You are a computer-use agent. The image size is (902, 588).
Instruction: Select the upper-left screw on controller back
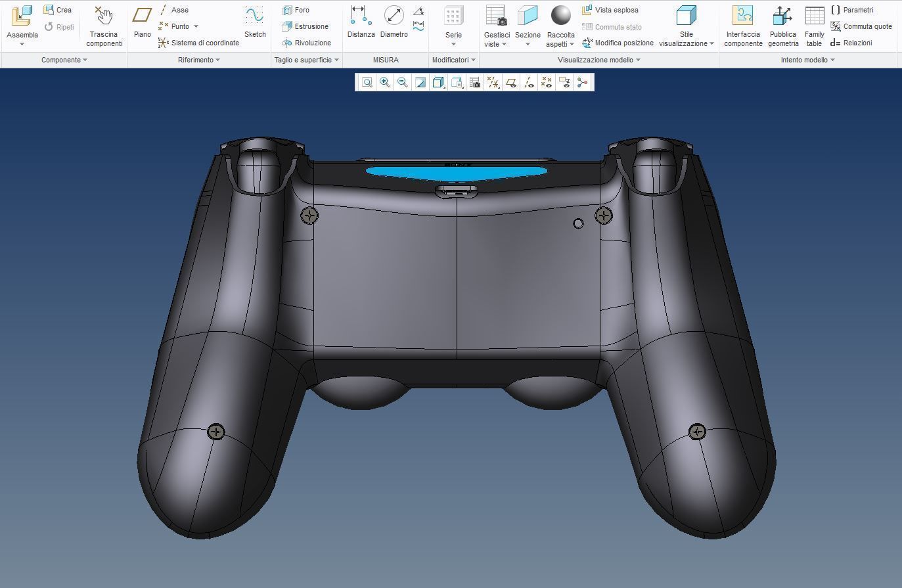point(309,215)
